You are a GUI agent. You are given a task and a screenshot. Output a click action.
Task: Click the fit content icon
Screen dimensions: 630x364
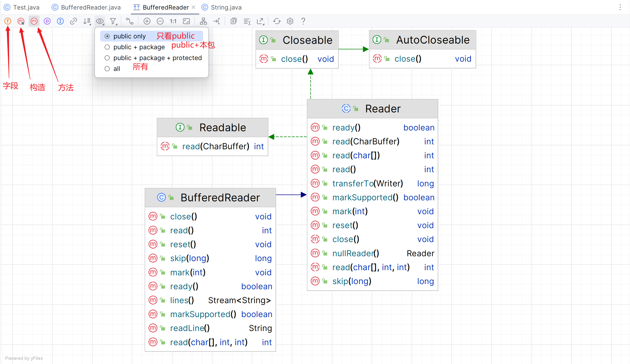coord(186,21)
